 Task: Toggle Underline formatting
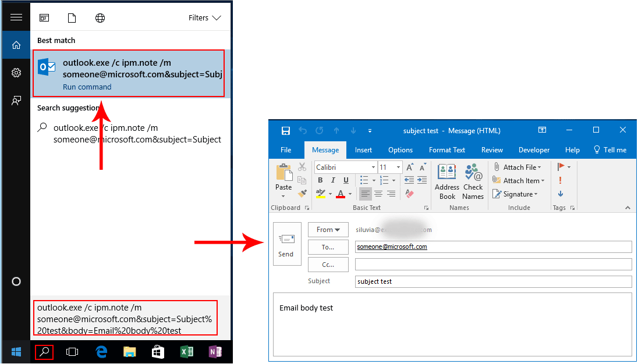pos(346,180)
